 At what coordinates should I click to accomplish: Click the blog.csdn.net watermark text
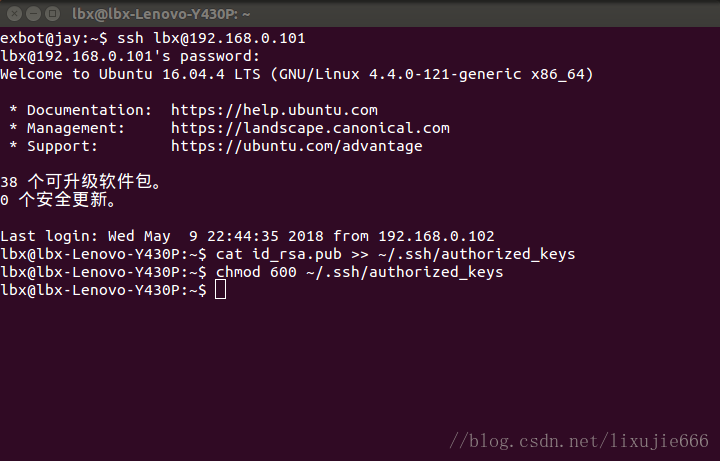[x=579, y=441]
